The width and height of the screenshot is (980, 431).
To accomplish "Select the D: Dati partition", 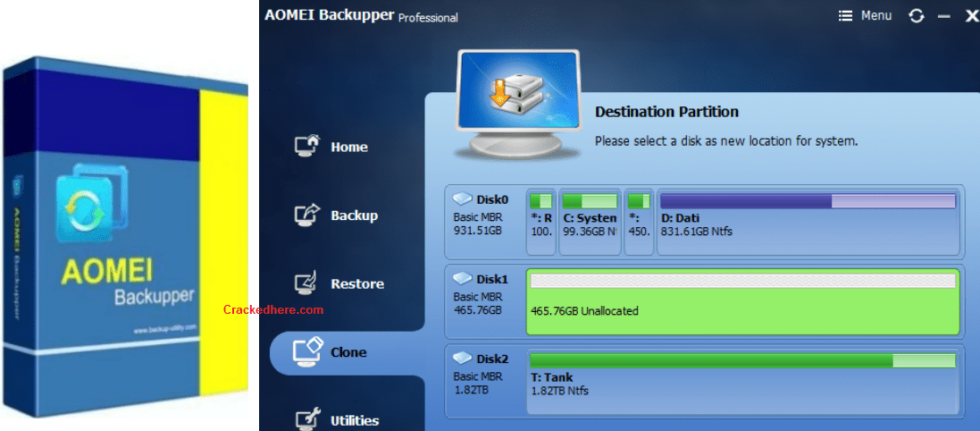I will 808,222.
